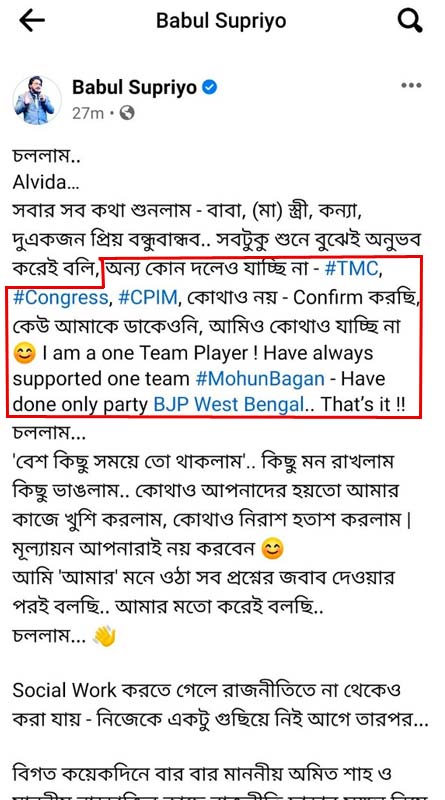This screenshot has height=800, width=445.
Task: Open the three-dot post options menu
Action: 411,86
